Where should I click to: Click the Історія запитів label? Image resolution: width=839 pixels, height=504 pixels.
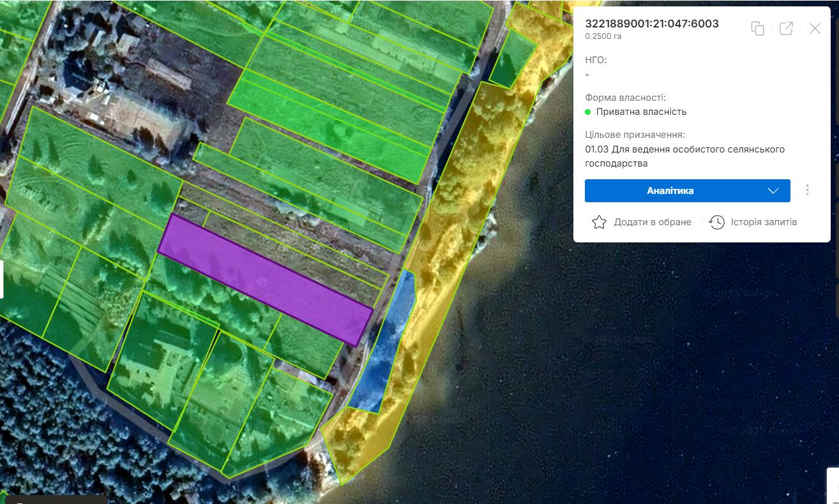[764, 222]
